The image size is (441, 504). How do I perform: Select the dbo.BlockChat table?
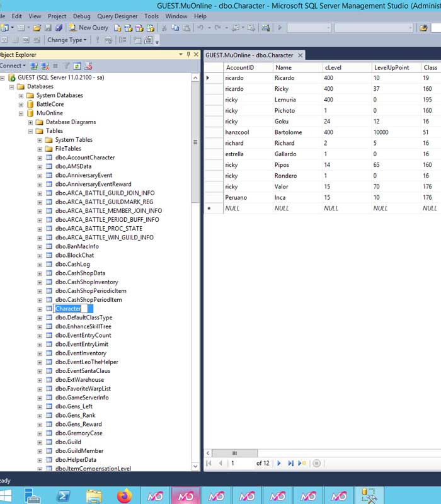74,255
